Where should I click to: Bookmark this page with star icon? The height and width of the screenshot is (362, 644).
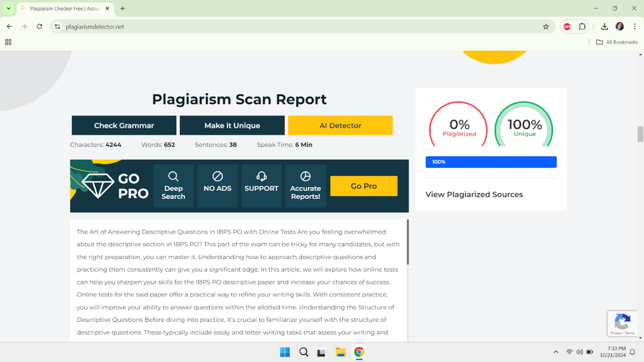coord(546,27)
